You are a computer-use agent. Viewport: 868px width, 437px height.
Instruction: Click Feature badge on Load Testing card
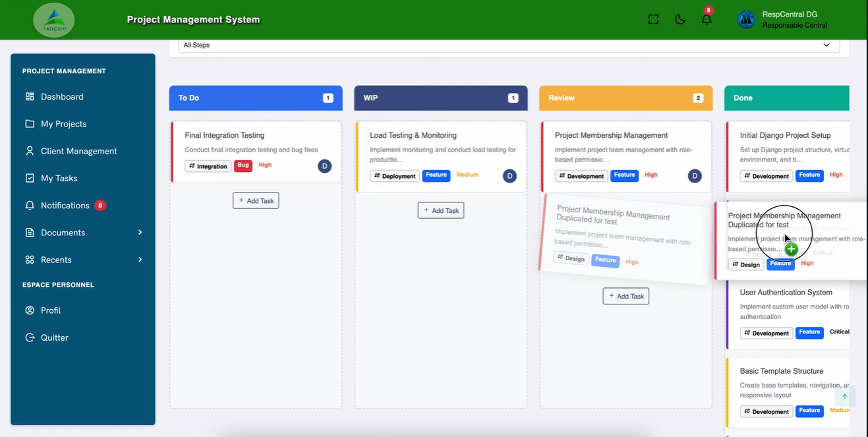click(436, 175)
